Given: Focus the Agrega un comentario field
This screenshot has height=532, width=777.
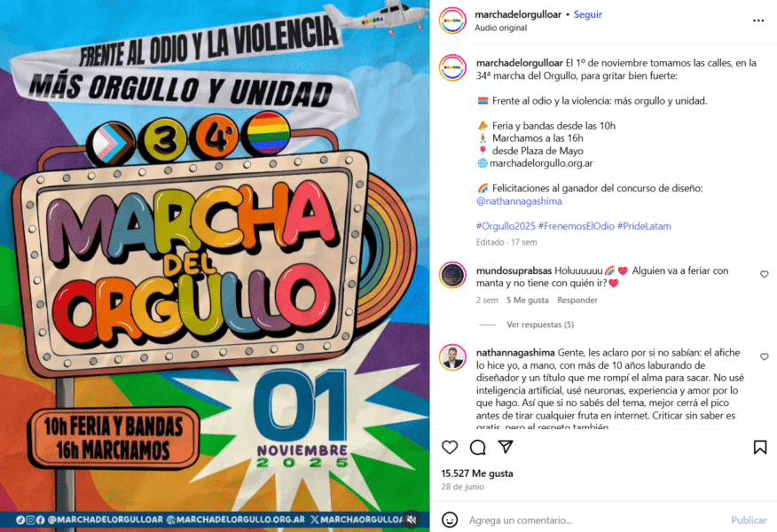Looking at the screenshot, I should click(594, 520).
